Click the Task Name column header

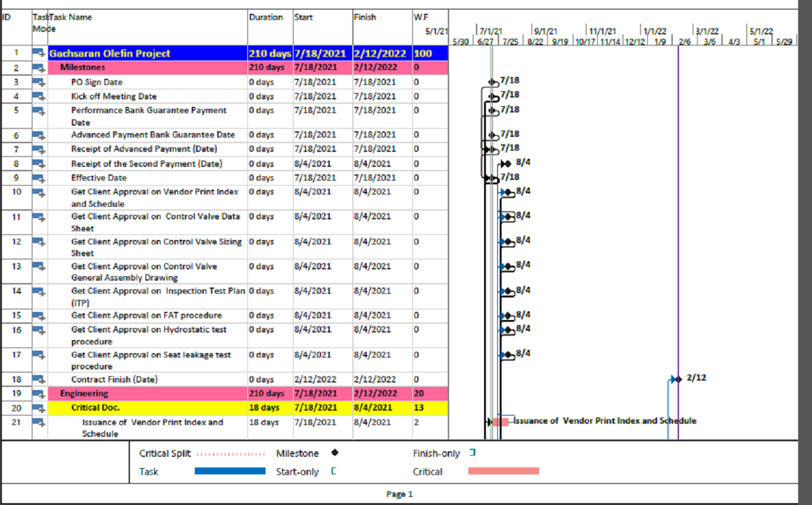71,17
